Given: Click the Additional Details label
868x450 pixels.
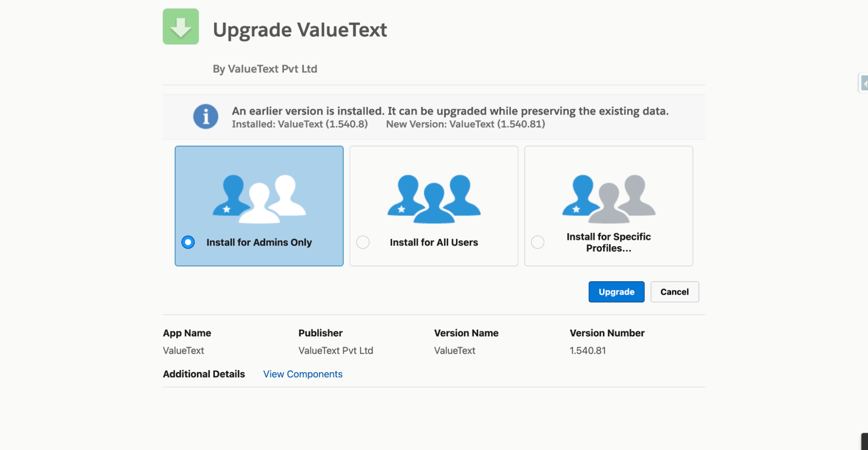Looking at the screenshot, I should pyautogui.click(x=204, y=374).
